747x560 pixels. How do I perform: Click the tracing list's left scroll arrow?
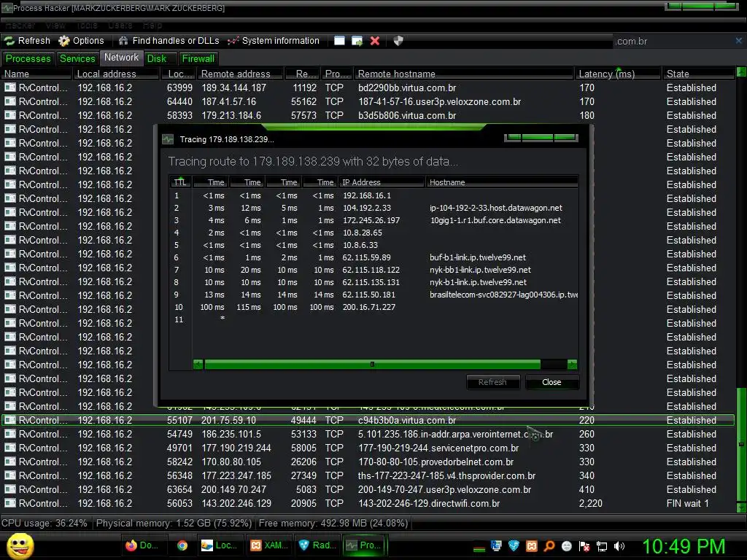[198, 365]
